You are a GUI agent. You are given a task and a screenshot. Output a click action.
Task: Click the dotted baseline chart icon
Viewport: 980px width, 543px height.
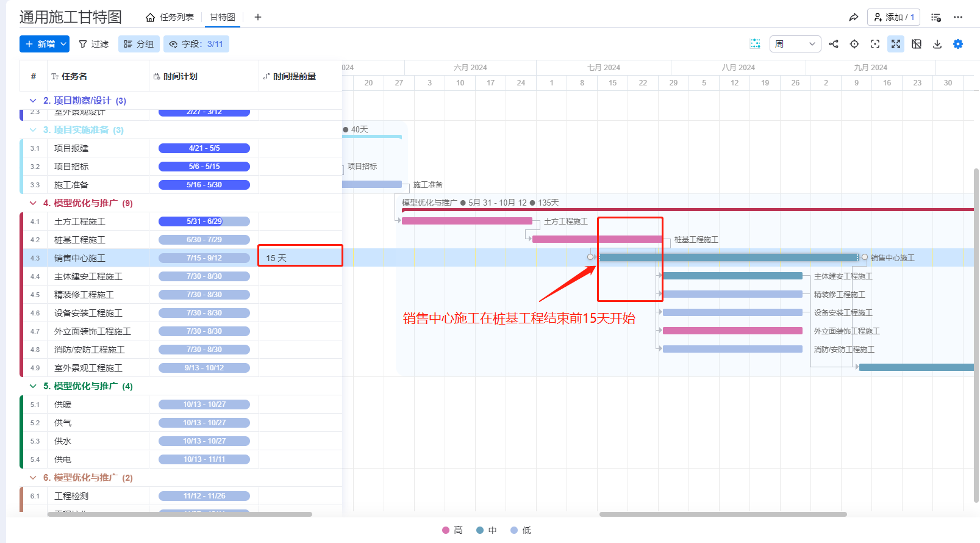(x=755, y=44)
